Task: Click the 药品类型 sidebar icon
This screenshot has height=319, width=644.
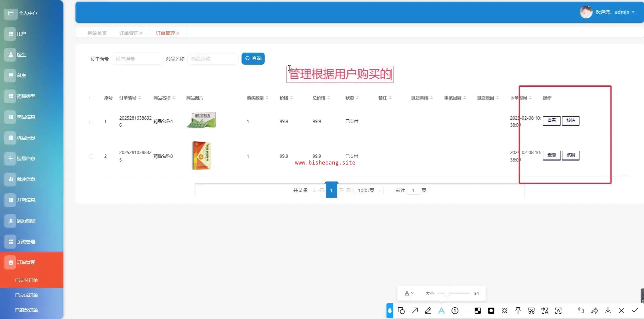Action: pyautogui.click(x=11, y=96)
